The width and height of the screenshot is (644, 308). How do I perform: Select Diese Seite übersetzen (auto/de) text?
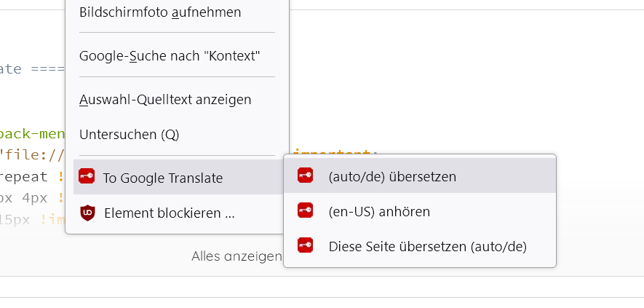click(427, 247)
